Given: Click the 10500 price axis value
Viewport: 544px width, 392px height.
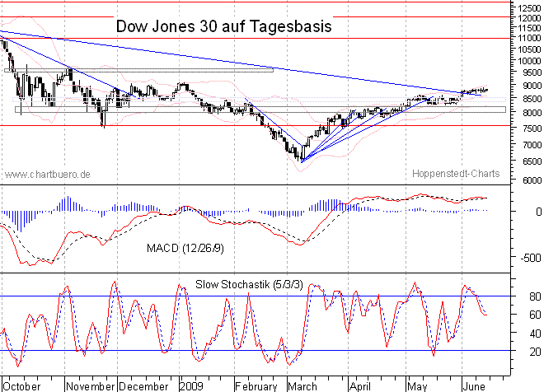Looking at the screenshot, I should pyautogui.click(x=529, y=49).
